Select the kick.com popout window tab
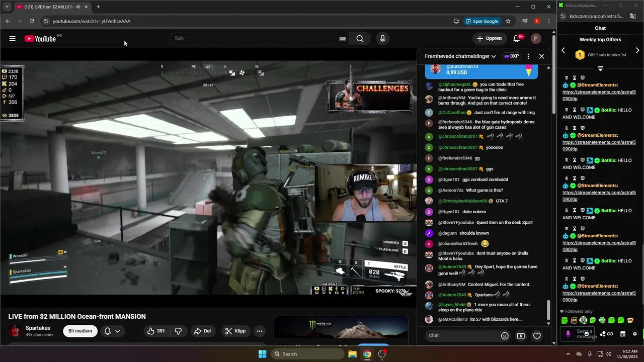 tap(580, 5)
